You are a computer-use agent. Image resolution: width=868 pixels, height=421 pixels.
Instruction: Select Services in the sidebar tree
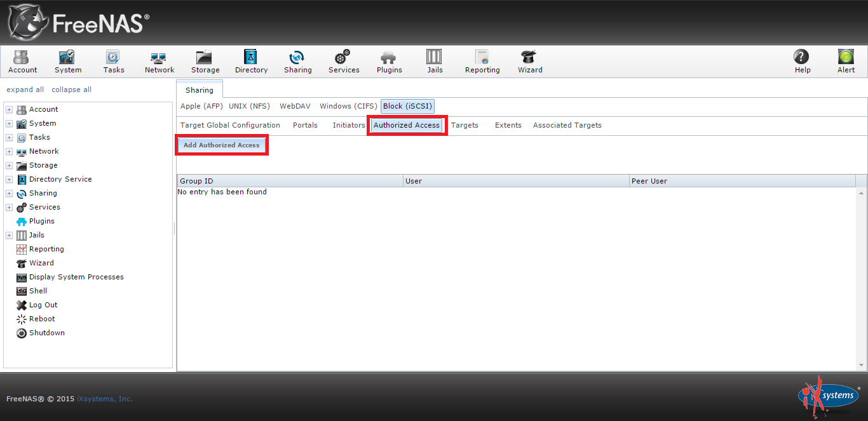(44, 207)
